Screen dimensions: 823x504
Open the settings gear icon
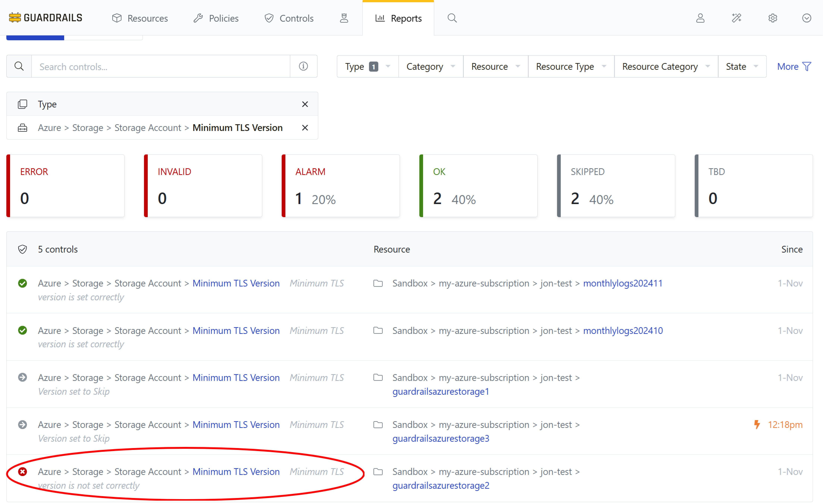772,18
